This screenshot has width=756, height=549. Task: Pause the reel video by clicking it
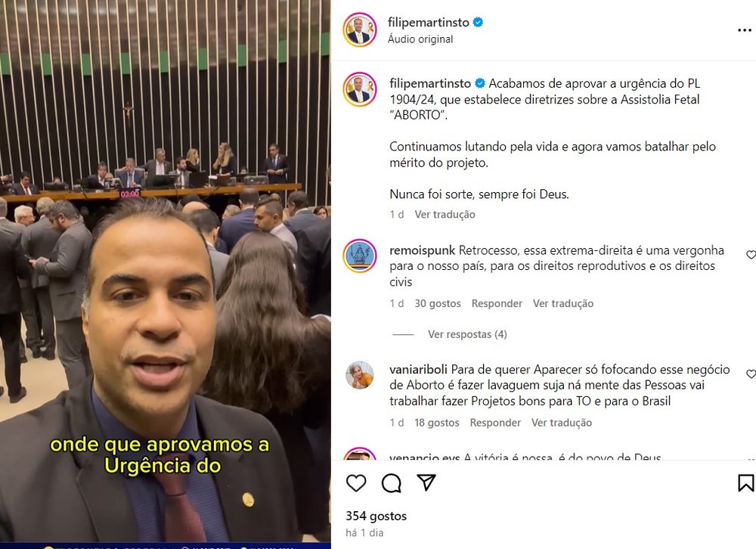tap(166, 274)
